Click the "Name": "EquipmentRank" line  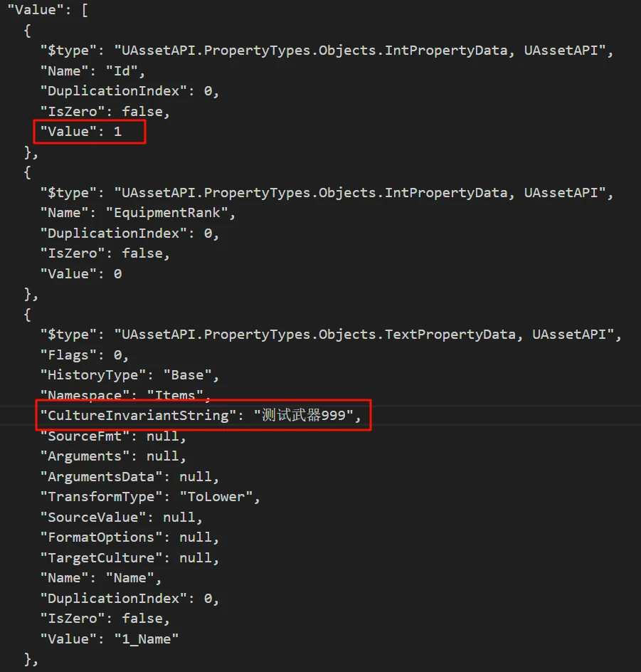click(137, 213)
